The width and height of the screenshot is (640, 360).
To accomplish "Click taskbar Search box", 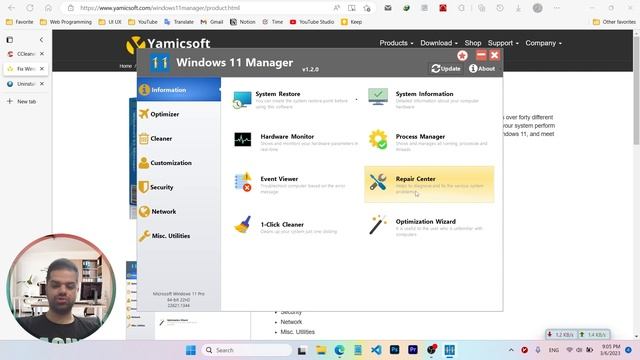I will pos(246,350).
